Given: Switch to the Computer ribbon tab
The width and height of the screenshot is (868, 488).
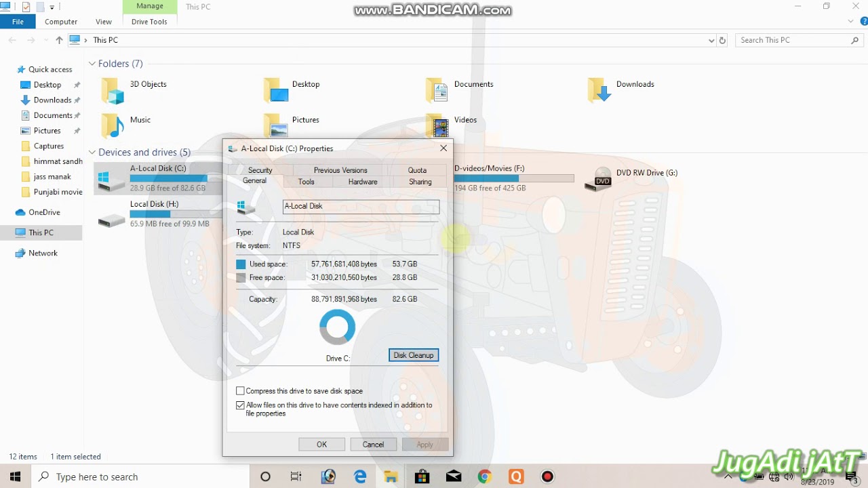Looking at the screenshot, I should pyautogui.click(x=61, y=22).
